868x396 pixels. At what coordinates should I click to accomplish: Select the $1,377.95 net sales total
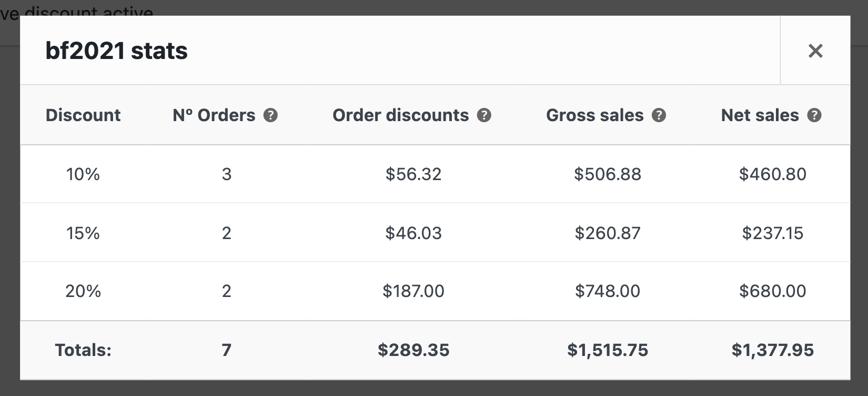772,350
